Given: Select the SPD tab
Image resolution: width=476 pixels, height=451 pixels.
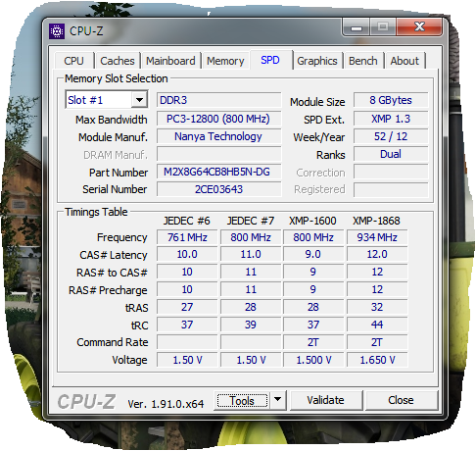Looking at the screenshot, I should pyautogui.click(x=270, y=60).
